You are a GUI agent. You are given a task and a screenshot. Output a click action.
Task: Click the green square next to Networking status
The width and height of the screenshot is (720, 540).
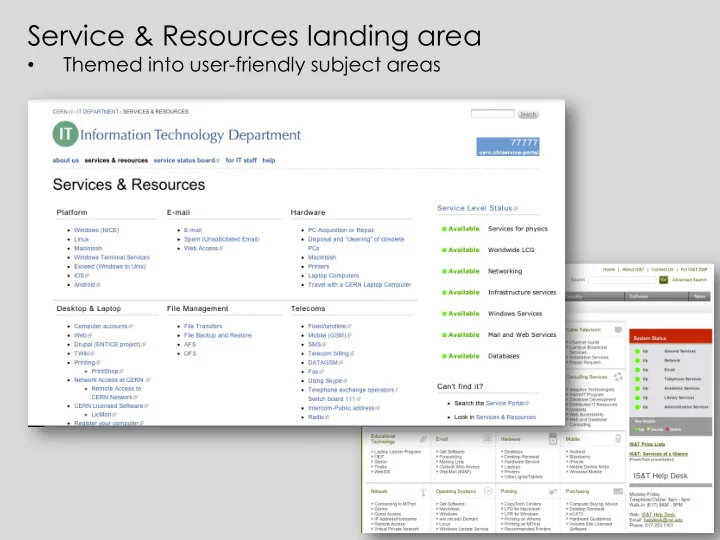(444, 271)
